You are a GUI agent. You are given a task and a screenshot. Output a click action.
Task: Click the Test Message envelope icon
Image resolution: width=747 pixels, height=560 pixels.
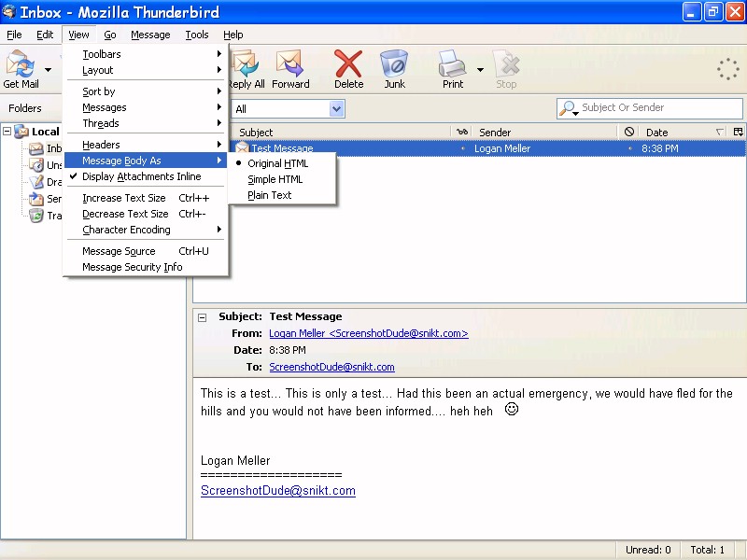click(242, 148)
